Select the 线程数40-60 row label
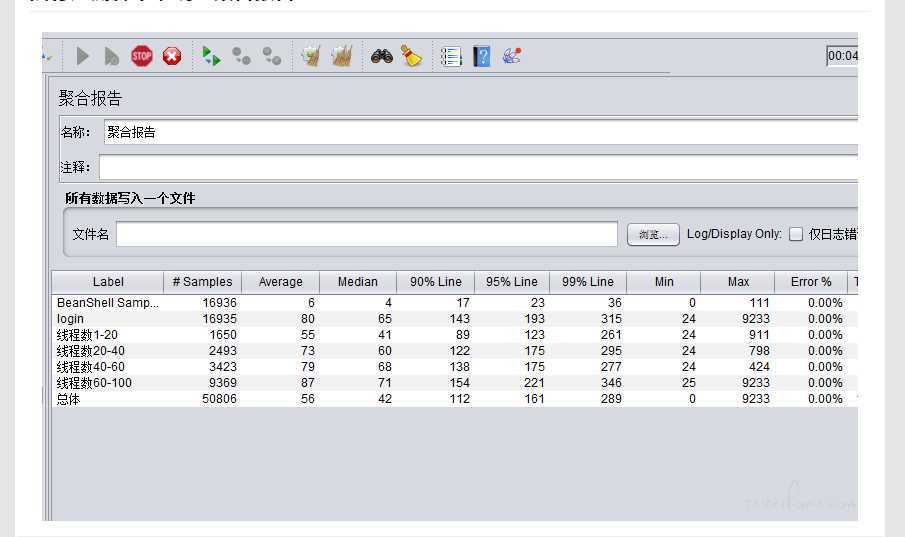Viewport: 905px width, 537px height. point(91,367)
